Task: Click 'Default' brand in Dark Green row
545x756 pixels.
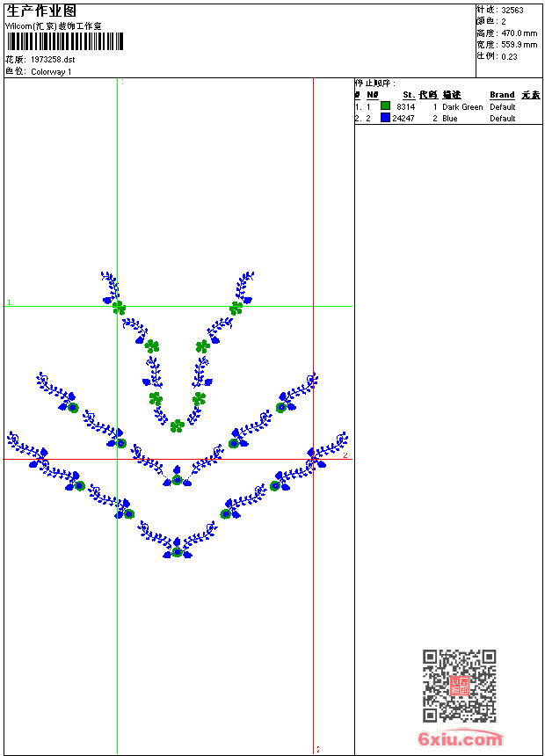Action: point(502,106)
